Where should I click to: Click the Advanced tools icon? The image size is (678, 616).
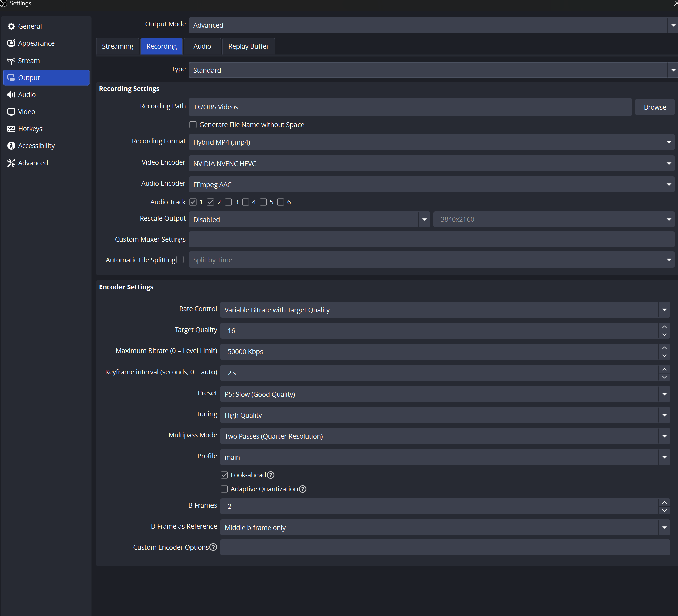[x=11, y=163]
